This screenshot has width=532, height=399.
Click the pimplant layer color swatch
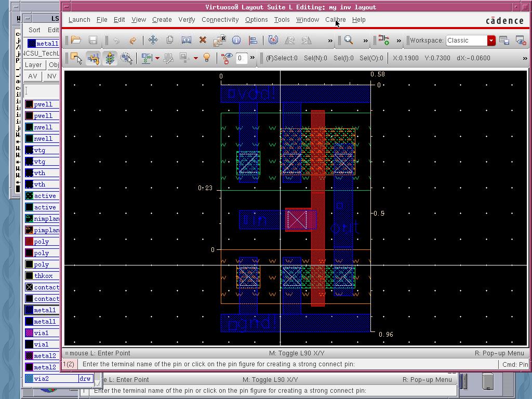(29, 230)
